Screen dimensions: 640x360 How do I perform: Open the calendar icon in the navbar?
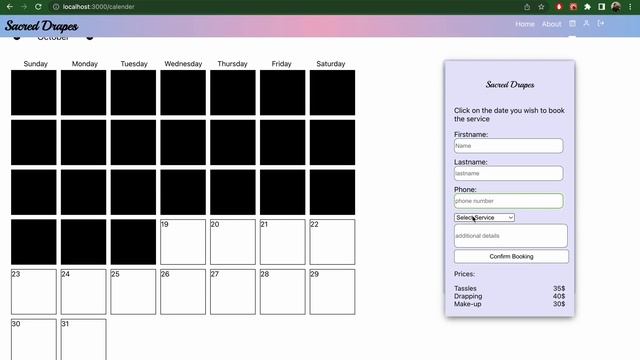point(572,24)
